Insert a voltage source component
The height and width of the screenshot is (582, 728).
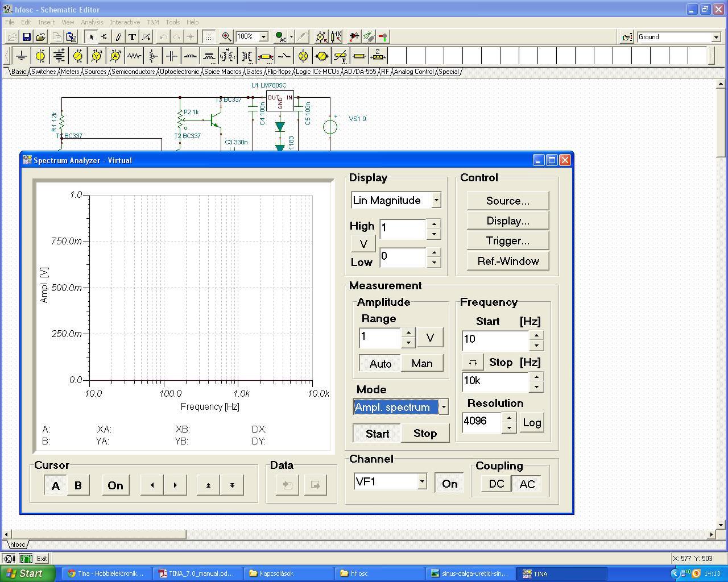pos(40,56)
